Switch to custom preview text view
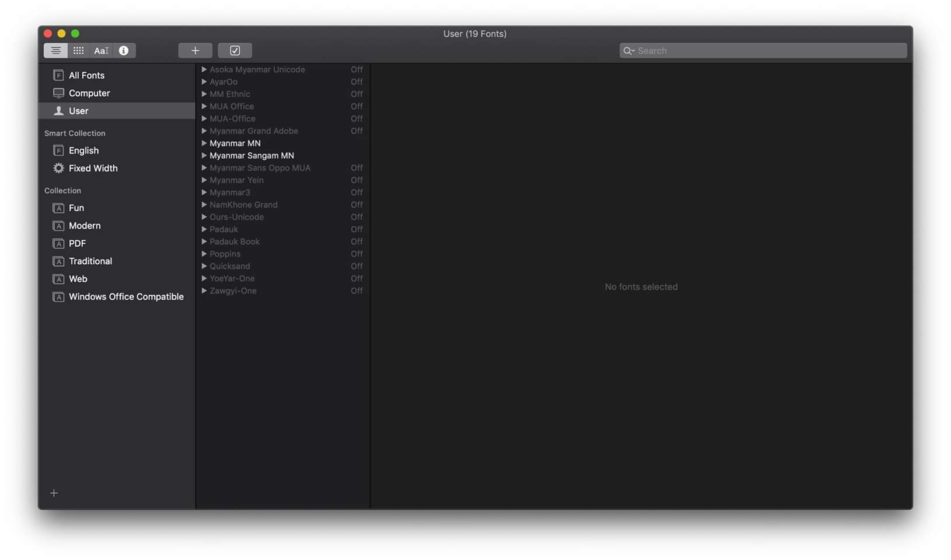This screenshot has width=951, height=560. coord(101,51)
